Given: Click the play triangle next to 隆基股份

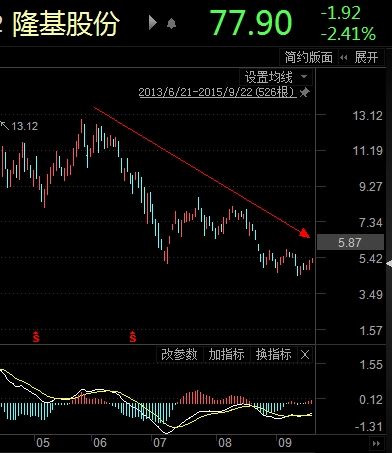Looking at the screenshot, I should [153, 23].
